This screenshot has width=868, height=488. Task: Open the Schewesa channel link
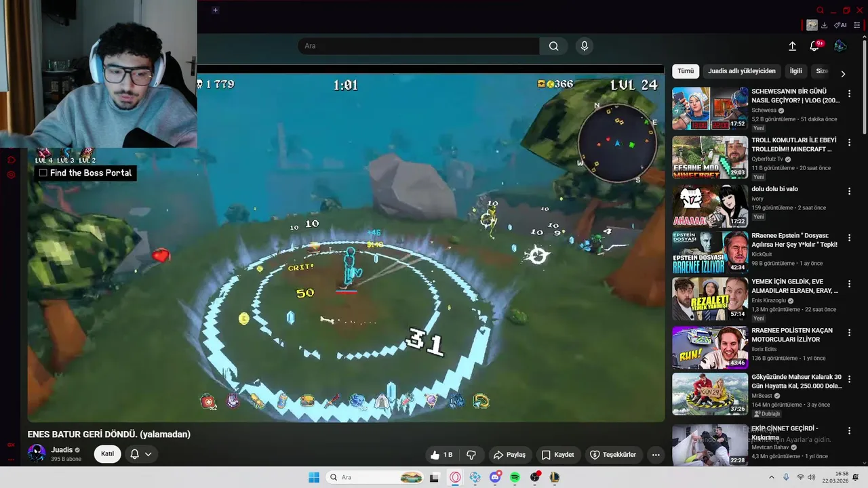(x=764, y=110)
